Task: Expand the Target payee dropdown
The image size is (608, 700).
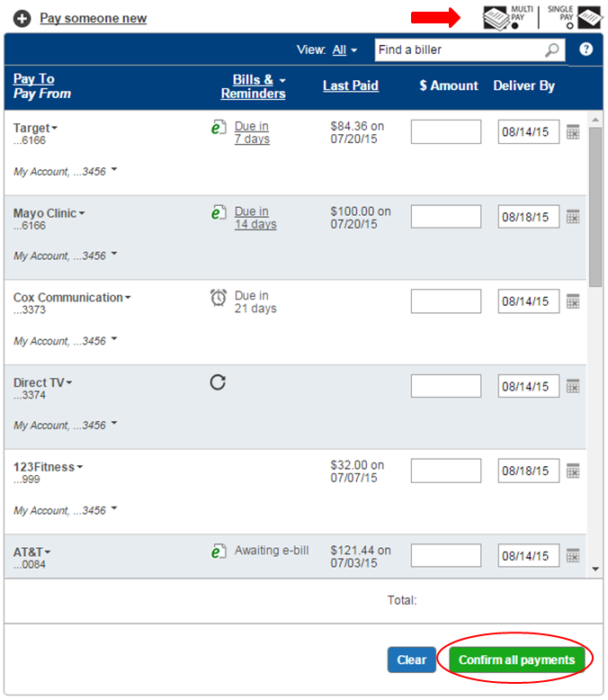Action: (55, 128)
